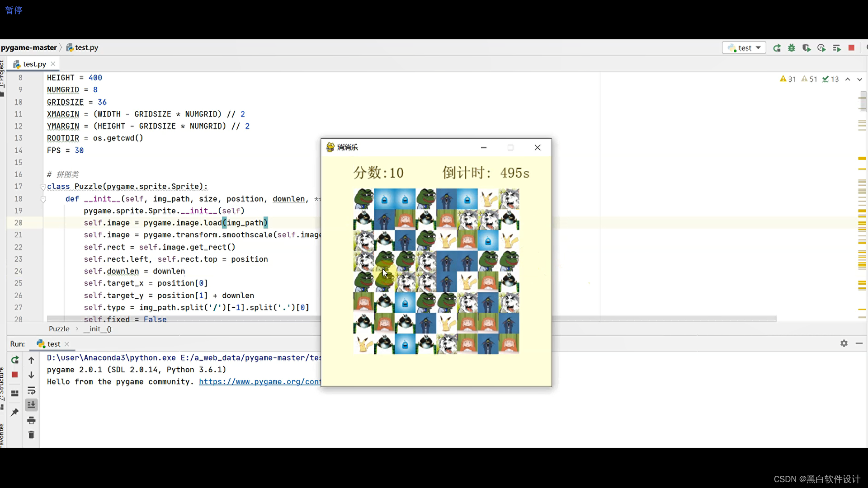Click the concurrency diagram run icon
868x488 pixels.
point(836,48)
